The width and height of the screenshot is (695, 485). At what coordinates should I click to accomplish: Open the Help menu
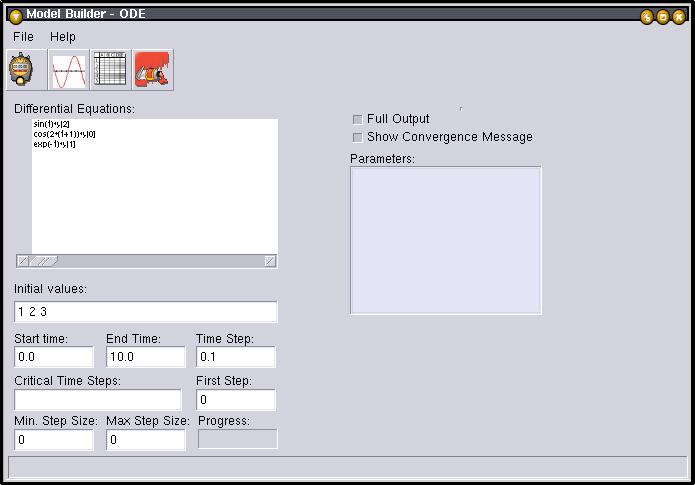tap(63, 37)
